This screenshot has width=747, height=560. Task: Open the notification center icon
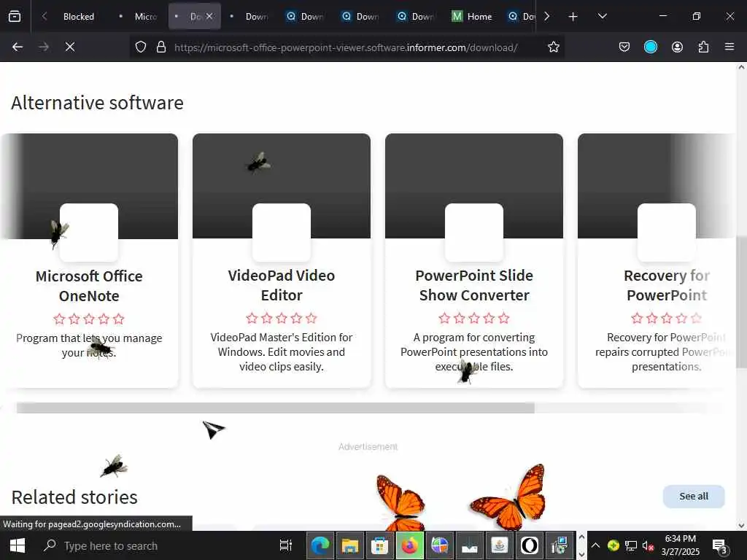tap(719, 545)
